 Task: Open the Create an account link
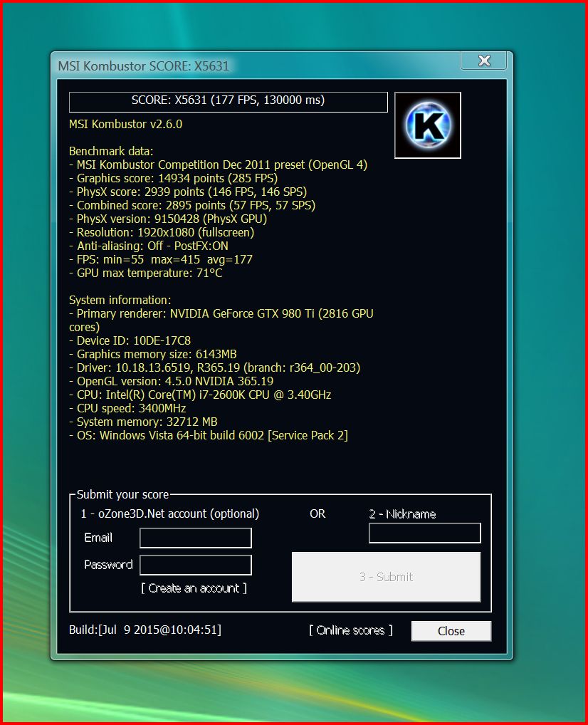pos(194,588)
